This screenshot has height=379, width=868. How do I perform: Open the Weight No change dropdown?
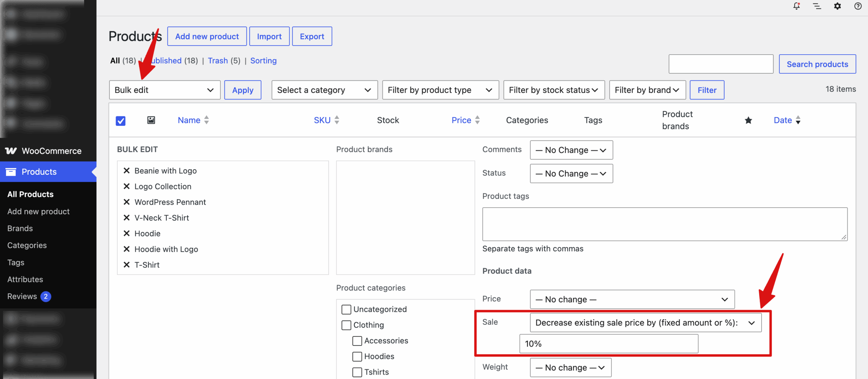tap(571, 367)
